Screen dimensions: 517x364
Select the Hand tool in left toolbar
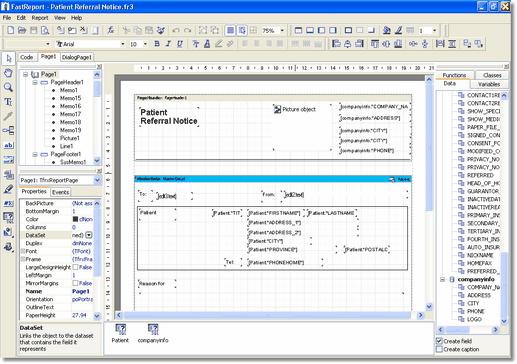(8, 73)
